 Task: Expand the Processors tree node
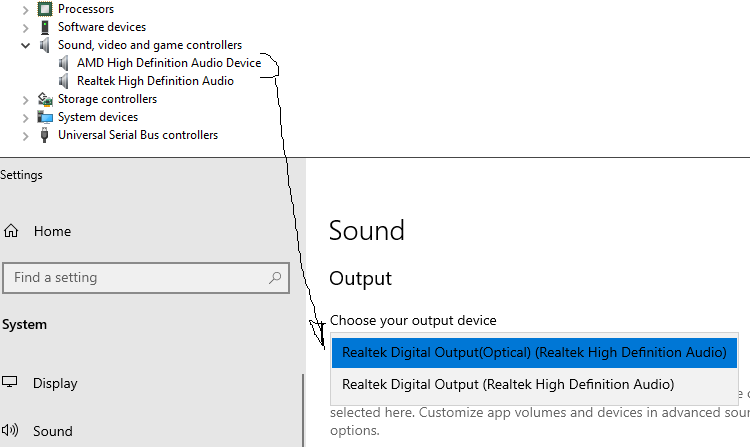[x=25, y=10]
